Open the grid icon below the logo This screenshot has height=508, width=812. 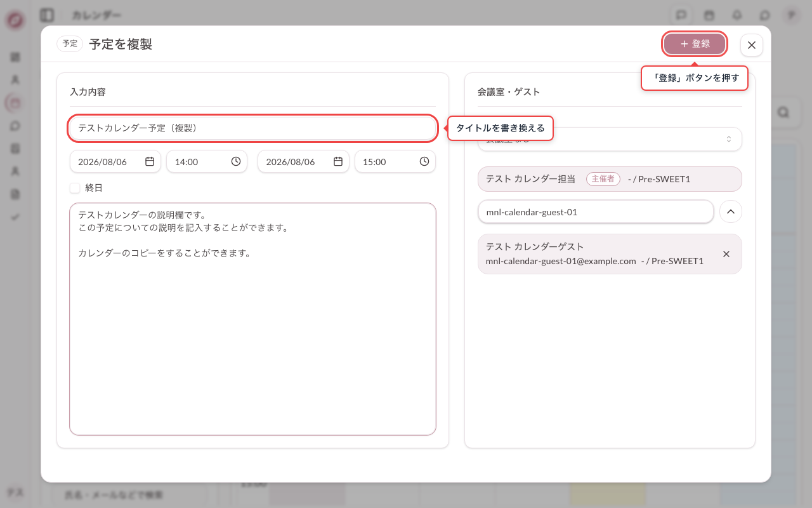[x=15, y=57]
